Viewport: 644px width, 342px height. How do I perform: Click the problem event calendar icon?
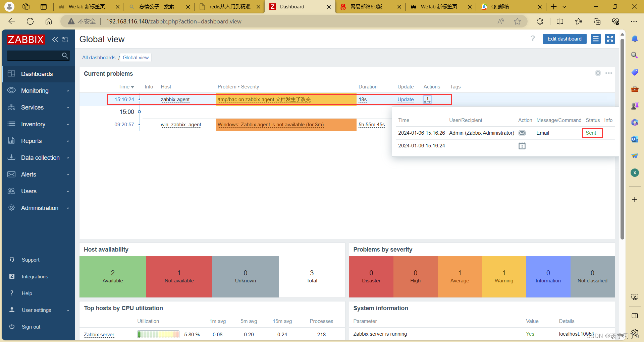click(x=522, y=146)
